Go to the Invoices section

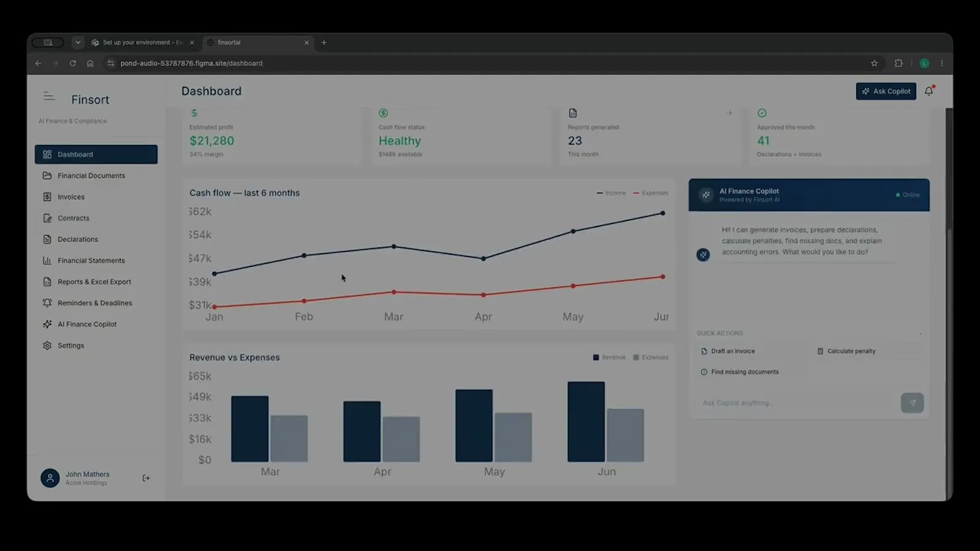coord(96,197)
